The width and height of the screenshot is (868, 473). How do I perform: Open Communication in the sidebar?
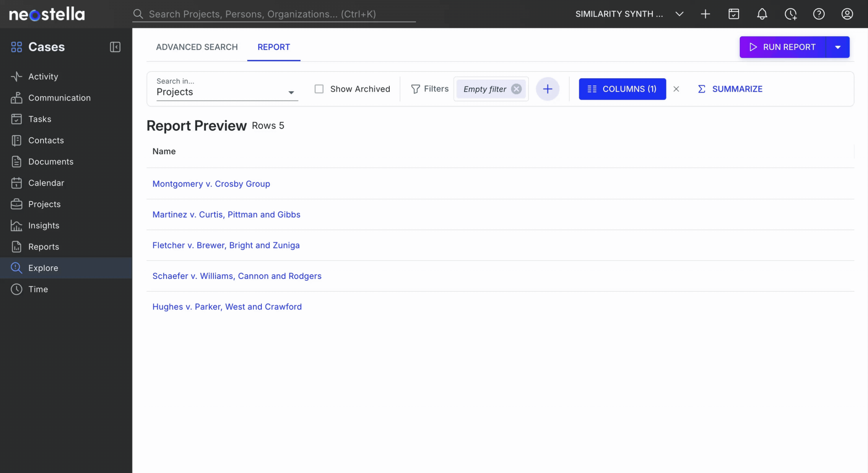[66, 98]
